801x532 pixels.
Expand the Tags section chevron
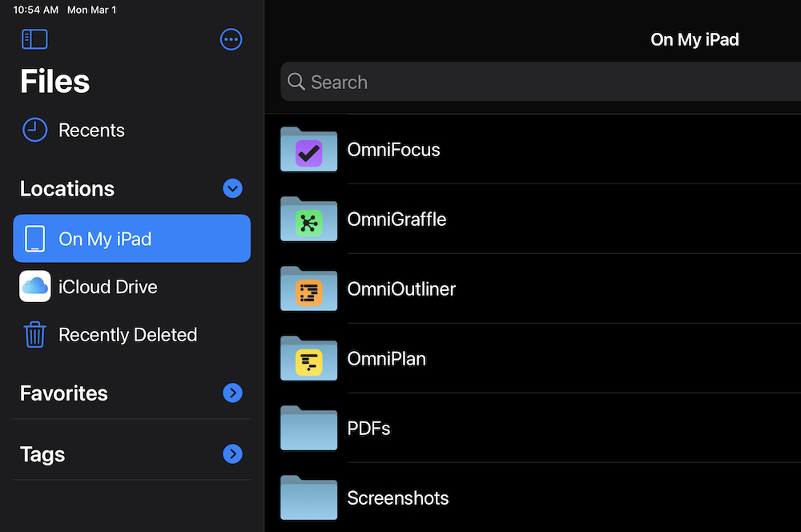pyautogui.click(x=232, y=454)
